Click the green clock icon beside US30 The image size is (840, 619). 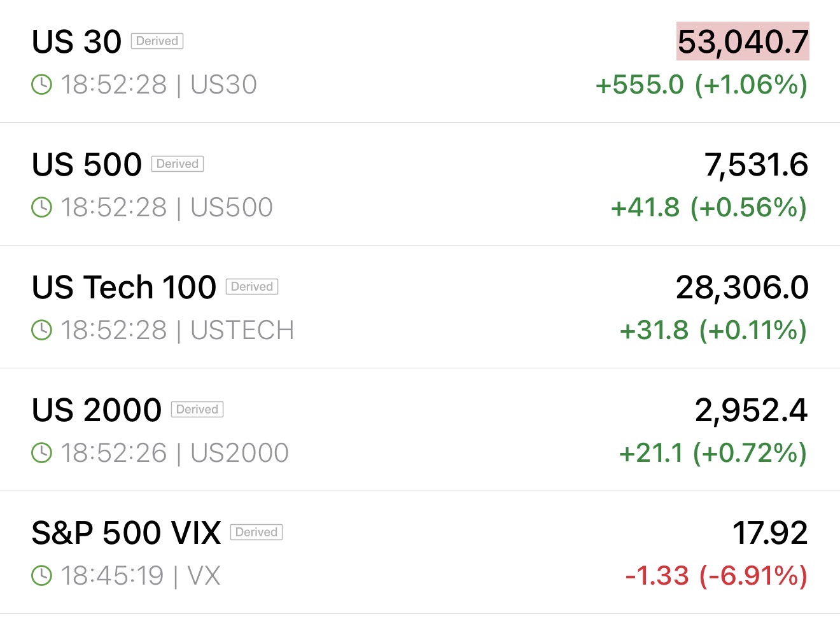pyautogui.click(x=41, y=85)
